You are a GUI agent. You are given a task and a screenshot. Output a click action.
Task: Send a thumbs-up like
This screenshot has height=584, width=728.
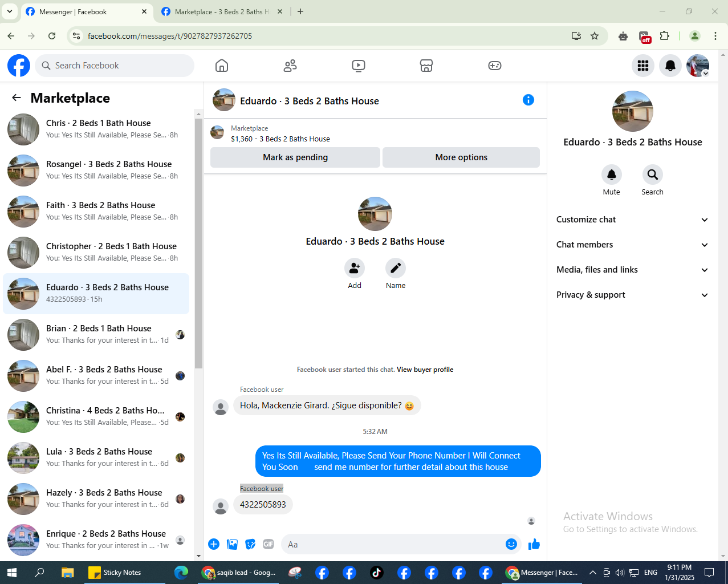(534, 544)
